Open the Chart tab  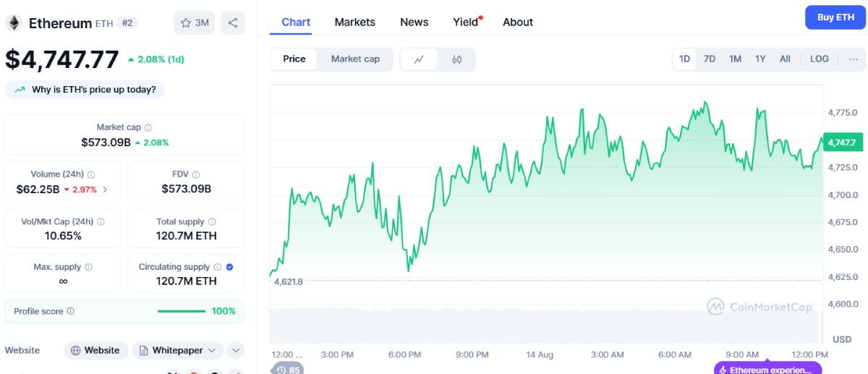click(296, 22)
